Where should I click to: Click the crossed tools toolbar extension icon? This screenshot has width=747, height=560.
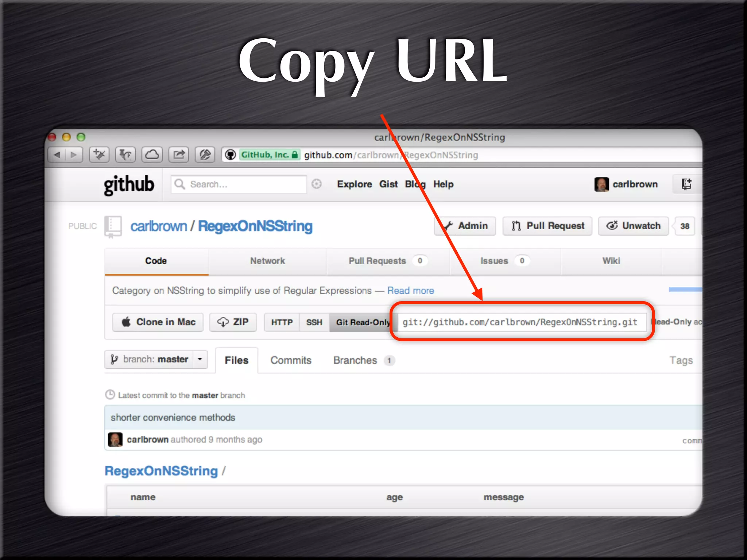[99, 155]
